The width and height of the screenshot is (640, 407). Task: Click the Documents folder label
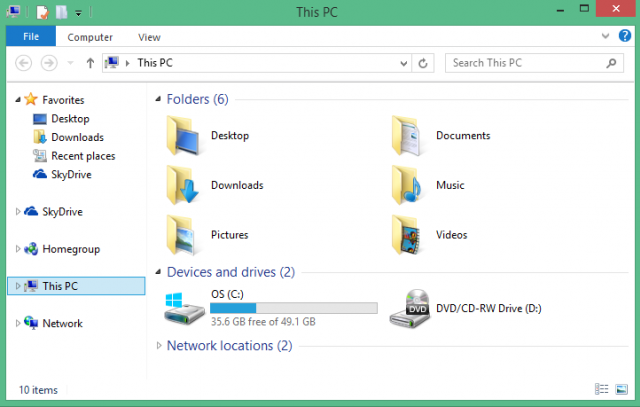pyautogui.click(x=463, y=136)
